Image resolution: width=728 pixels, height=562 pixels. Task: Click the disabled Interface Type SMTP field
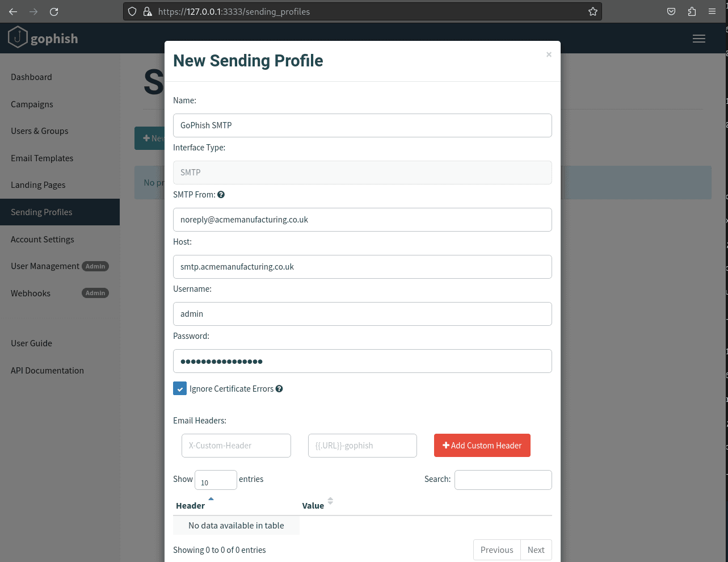tap(363, 173)
